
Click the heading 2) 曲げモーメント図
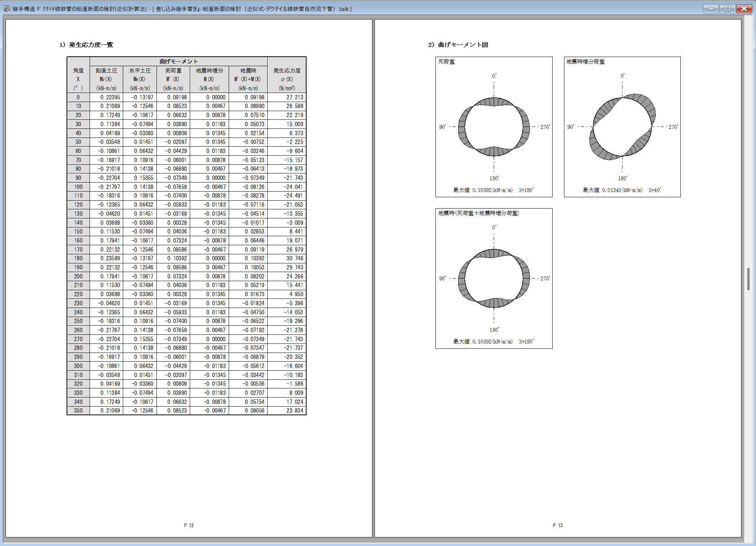[x=458, y=45]
